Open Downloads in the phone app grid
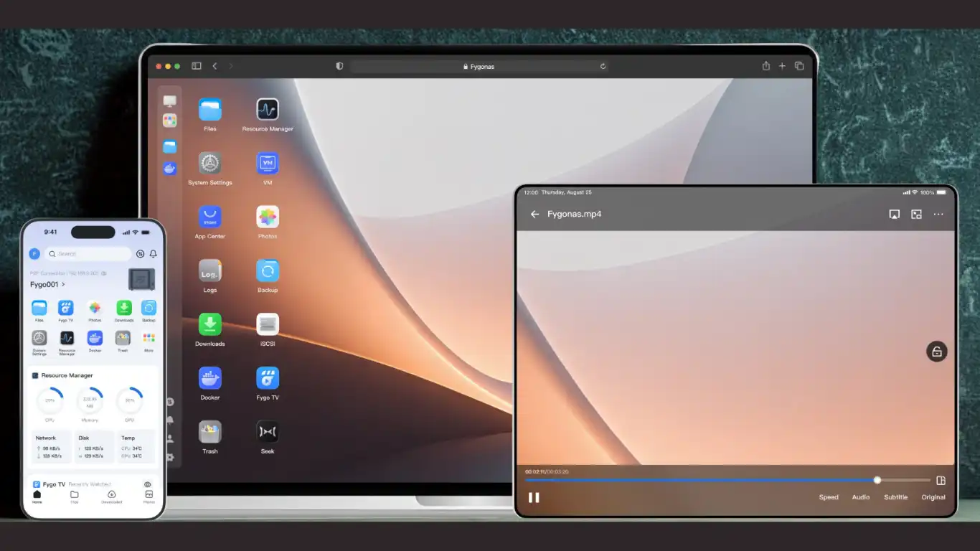The image size is (980, 551). [x=124, y=308]
